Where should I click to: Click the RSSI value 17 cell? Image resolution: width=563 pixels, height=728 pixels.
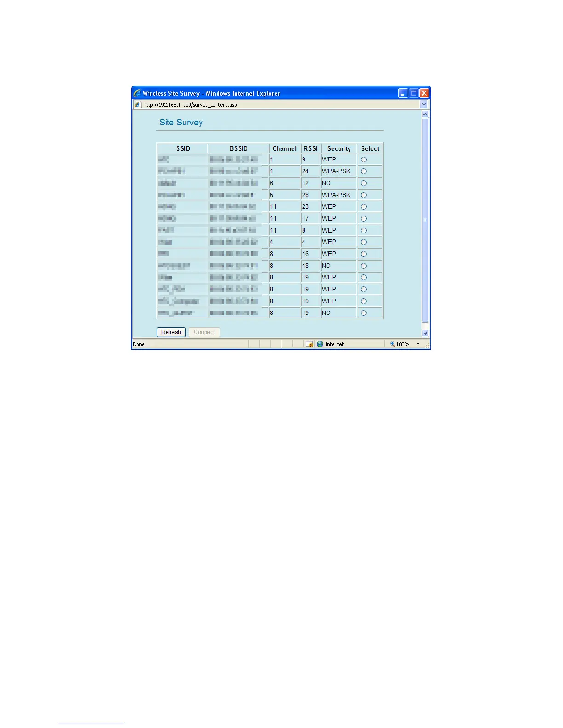(x=310, y=218)
